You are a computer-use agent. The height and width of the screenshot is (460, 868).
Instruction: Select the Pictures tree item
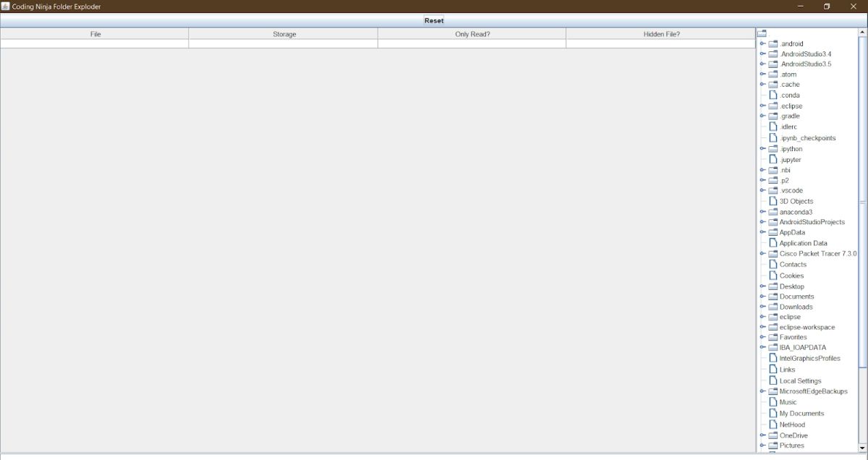coord(791,446)
